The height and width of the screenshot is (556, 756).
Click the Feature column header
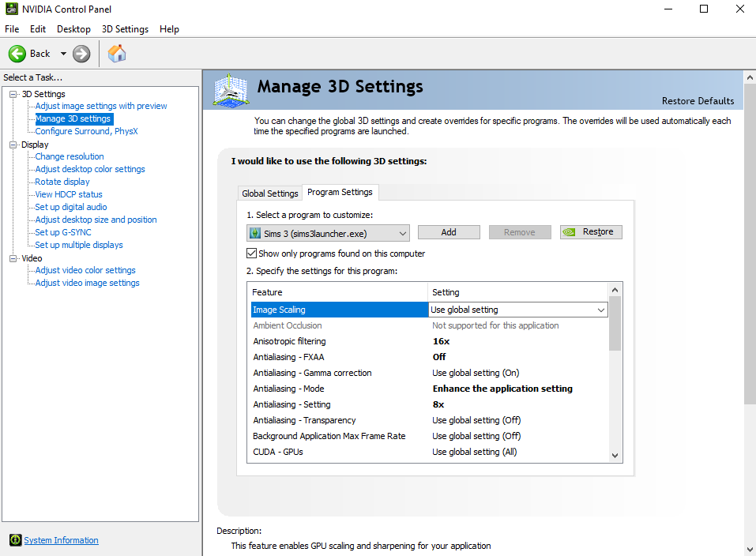(x=338, y=292)
